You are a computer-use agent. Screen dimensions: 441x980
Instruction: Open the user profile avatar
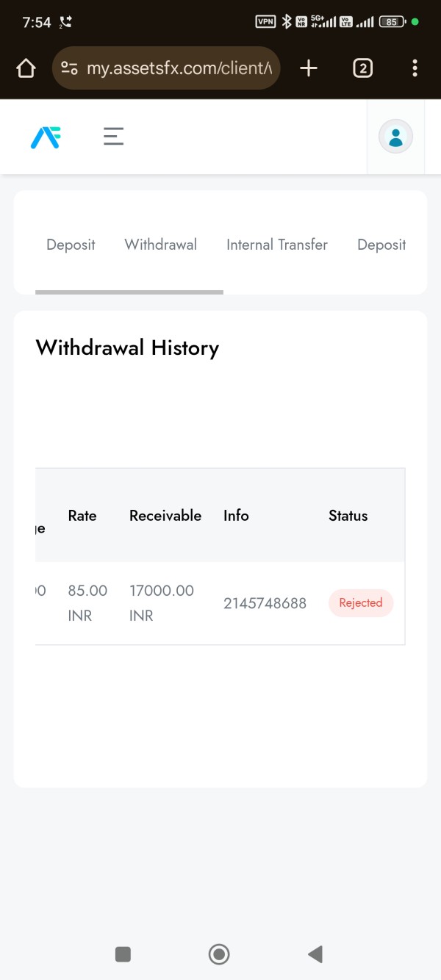pos(395,137)
